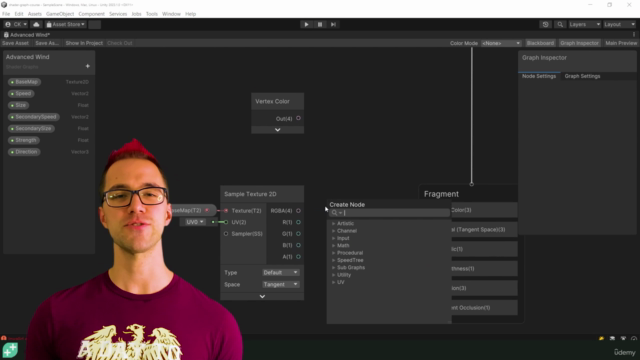The image size is (640, 360).
Task: Click the Sampler(SS) input port
Action: (226, 234)
